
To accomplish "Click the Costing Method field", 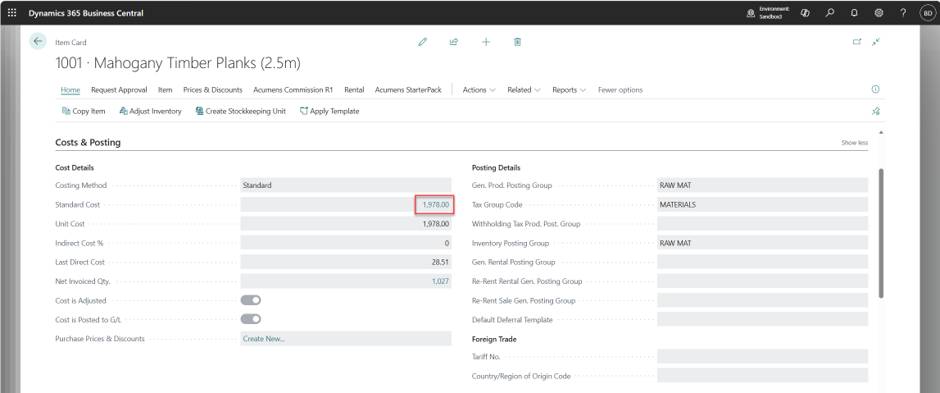I will [346, 185].
